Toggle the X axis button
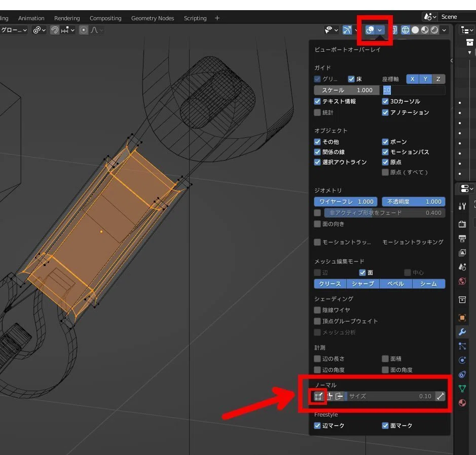The height and width of the screenshot is (455, 476). point(413,79)
